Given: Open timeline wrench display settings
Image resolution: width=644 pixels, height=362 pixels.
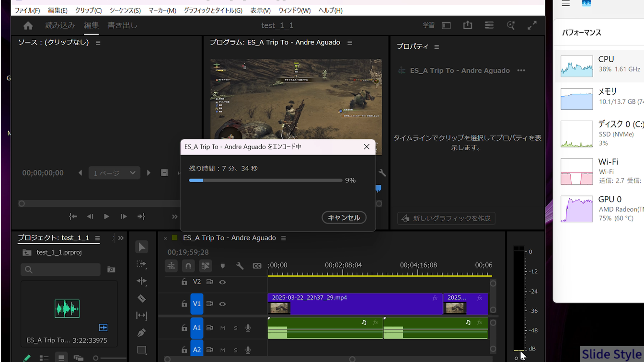Looking at the screenshot, I should point(240,266).
